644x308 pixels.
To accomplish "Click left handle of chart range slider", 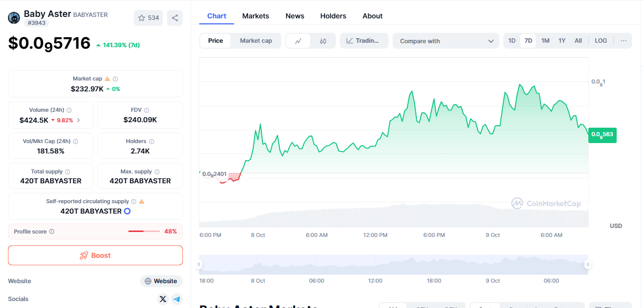I will (200, 265).
